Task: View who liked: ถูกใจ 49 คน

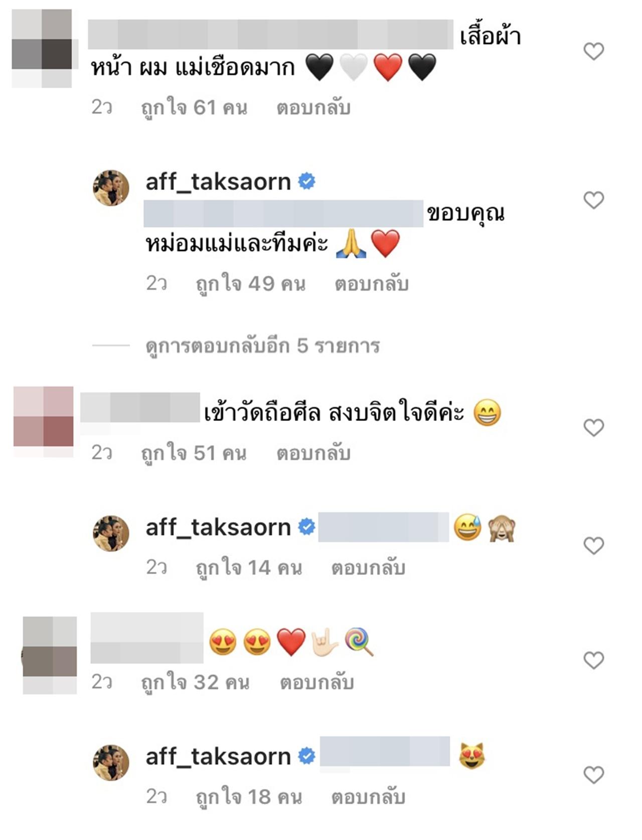Action: pos(250,284)
